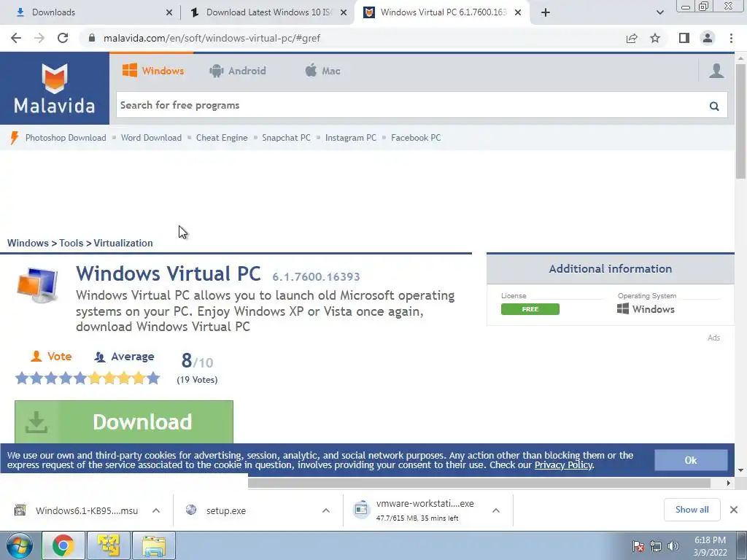Click the Windows breadcrumb link
The image size is (747, 560).
pos(28,243)
